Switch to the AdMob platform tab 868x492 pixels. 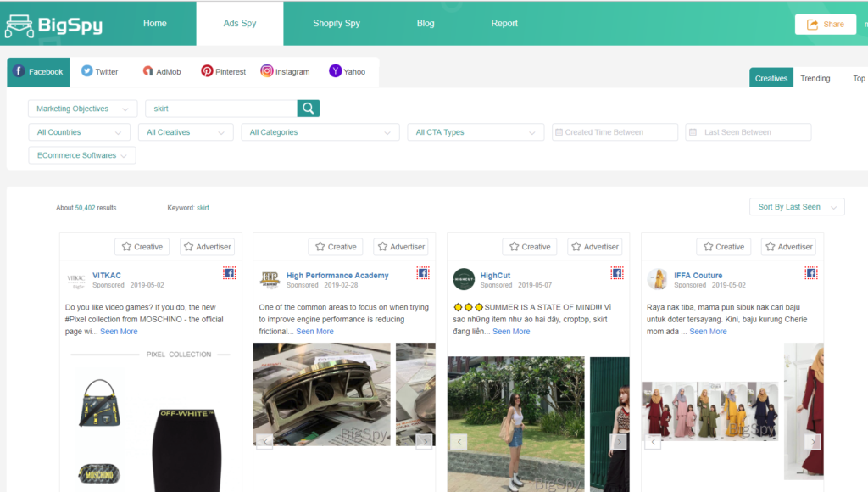coord(162,71)
